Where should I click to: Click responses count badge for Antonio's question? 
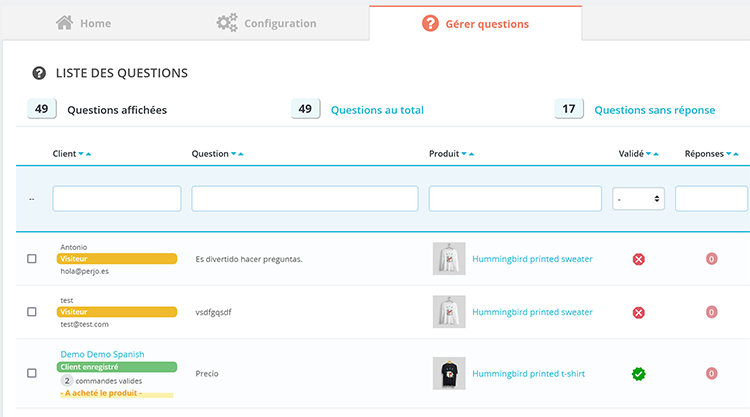point(712,259)
